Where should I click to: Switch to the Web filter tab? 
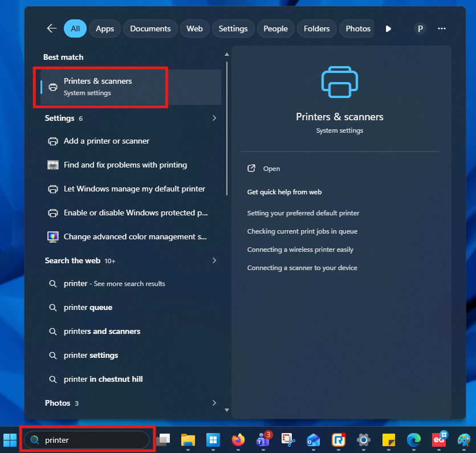tap(194, 28)
